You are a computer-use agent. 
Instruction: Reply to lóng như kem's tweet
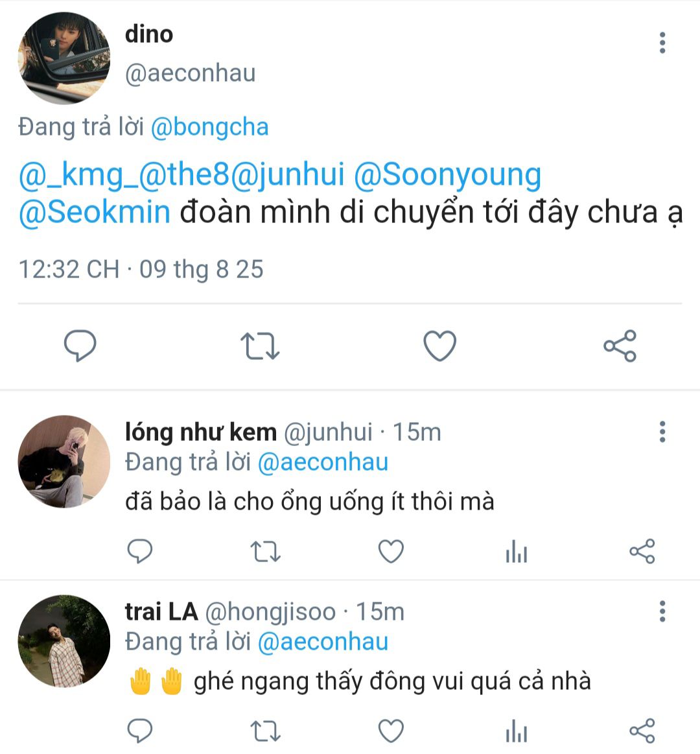click(139, 552)
